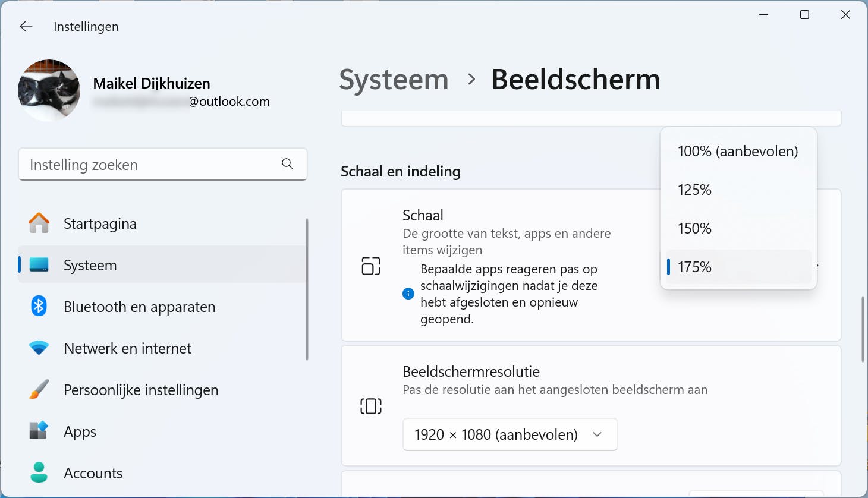The width and height of the screenshot is (868, 498).
Task: Click the Netwerk en internet wifi icon
Action: pos(39,348)
